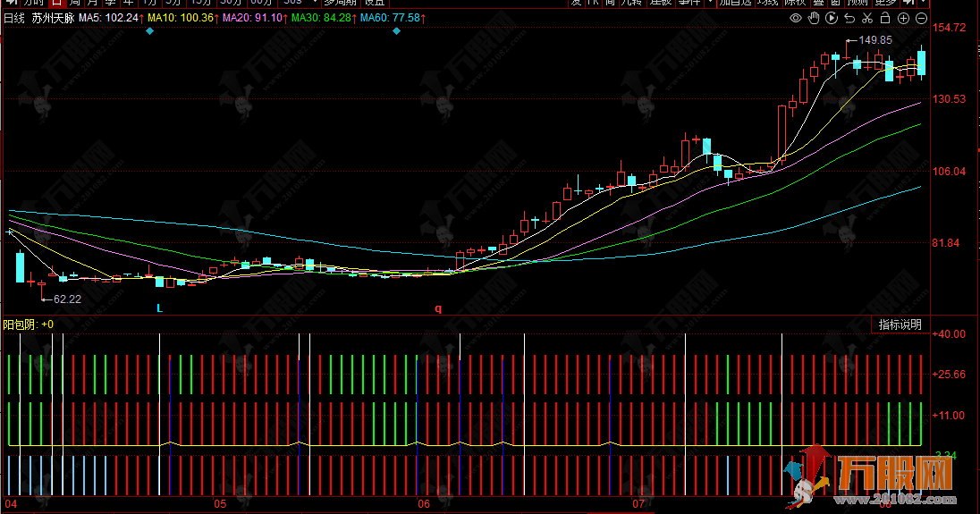Zoom in with the plus circle icon

click(903, 18)
